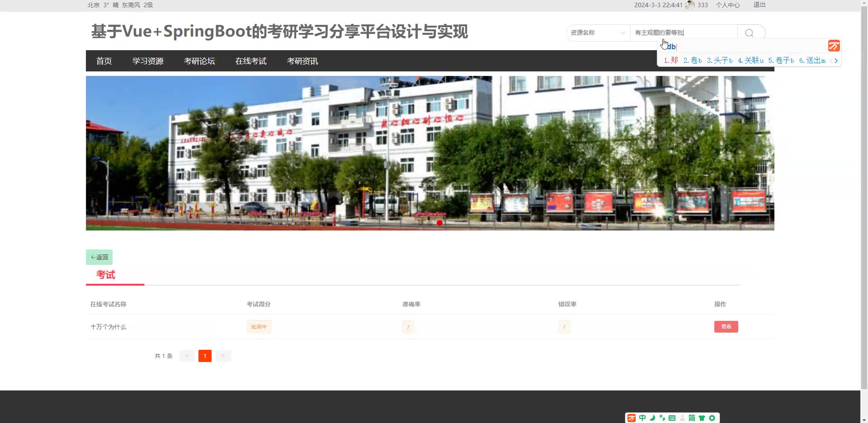
Task: Toggle simplified/traditional 简 on IME toolbar
Action: 692,418
